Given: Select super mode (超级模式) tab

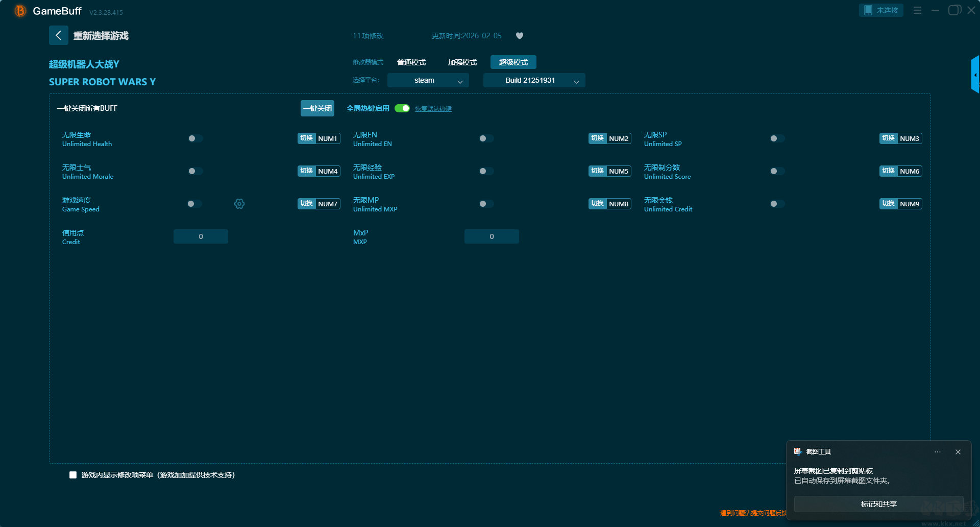Looking at the screenshot, I should pyautogui.click(x=513, y=62).
